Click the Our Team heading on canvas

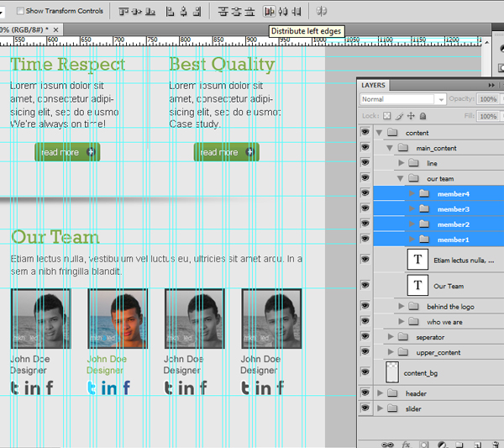[x=55, y=237]
